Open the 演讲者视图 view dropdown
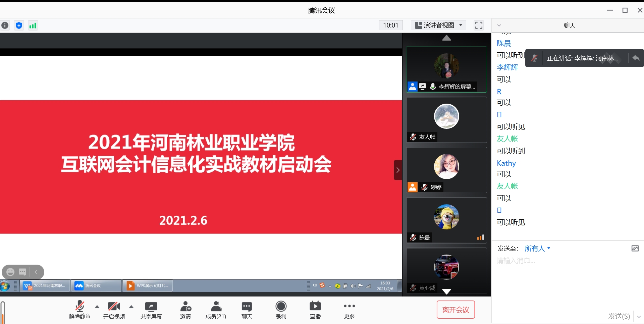 pos(439,25)
